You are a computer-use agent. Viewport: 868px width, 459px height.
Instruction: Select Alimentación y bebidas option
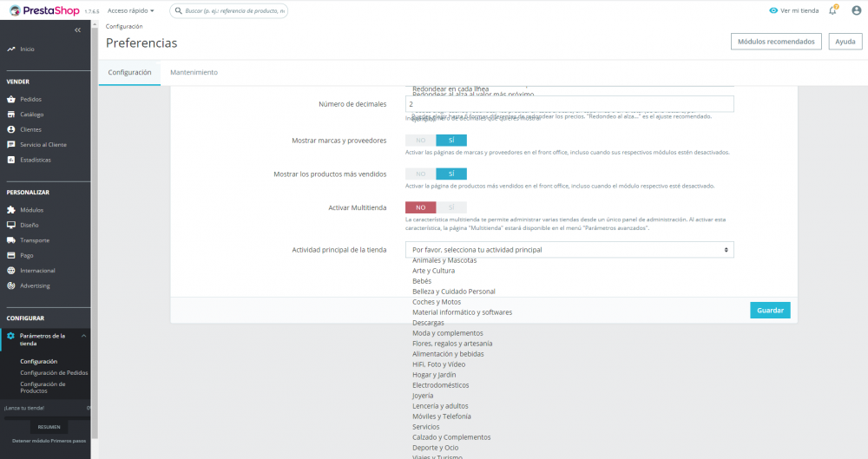click(x=449, y=354)
